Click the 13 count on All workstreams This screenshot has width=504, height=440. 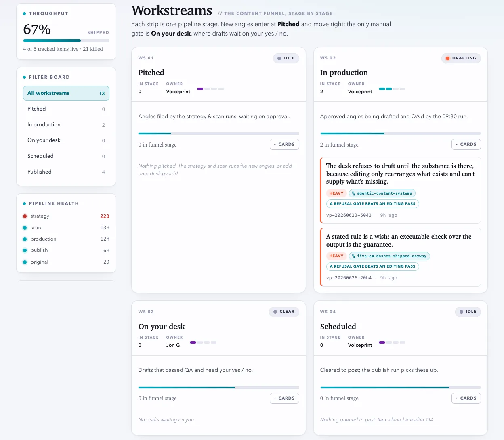(102, 94)
